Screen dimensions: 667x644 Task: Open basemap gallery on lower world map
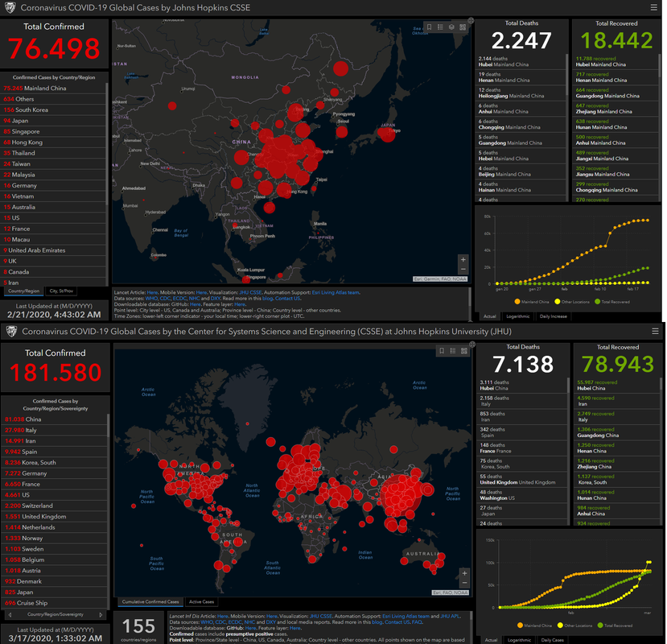click(464, 351)
